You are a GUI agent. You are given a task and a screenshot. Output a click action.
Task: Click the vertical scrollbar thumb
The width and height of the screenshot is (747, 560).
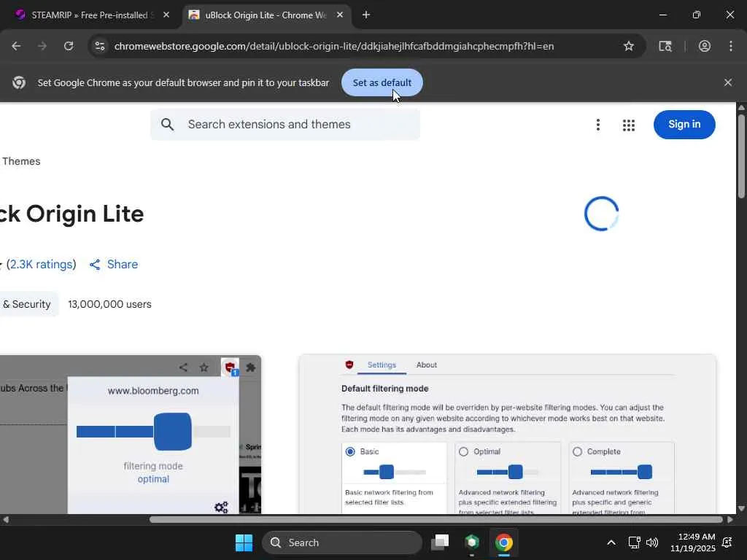pyautogui.click(x=741, y=155)
